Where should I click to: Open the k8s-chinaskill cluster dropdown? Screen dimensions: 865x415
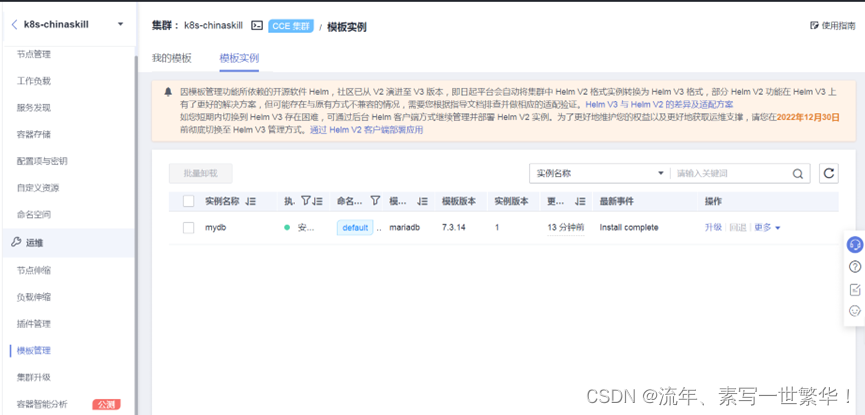tap(120, 24)
